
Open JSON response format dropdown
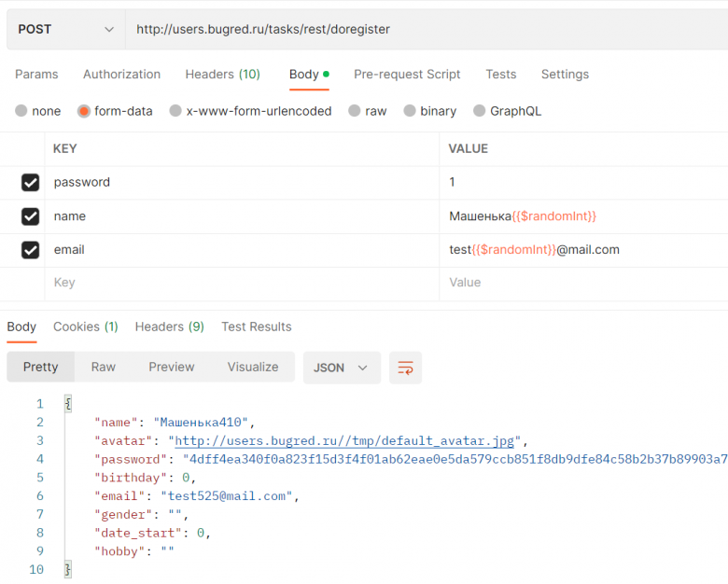(342, 368)
